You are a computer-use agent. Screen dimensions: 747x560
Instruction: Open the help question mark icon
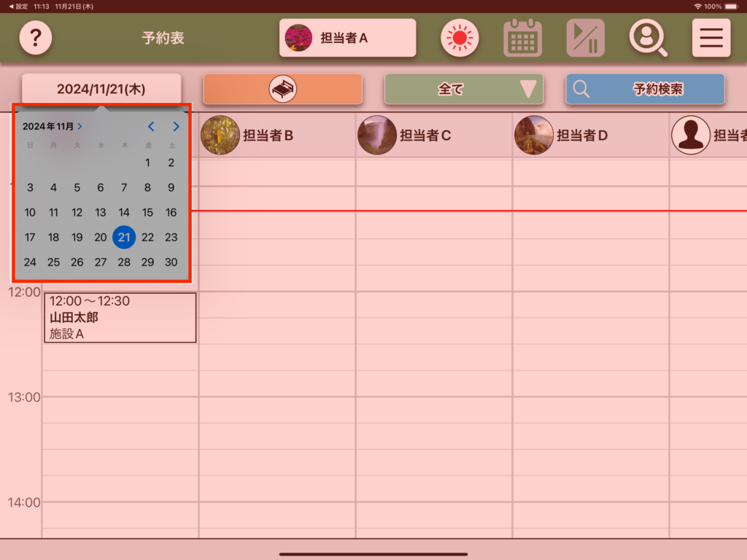36,38
